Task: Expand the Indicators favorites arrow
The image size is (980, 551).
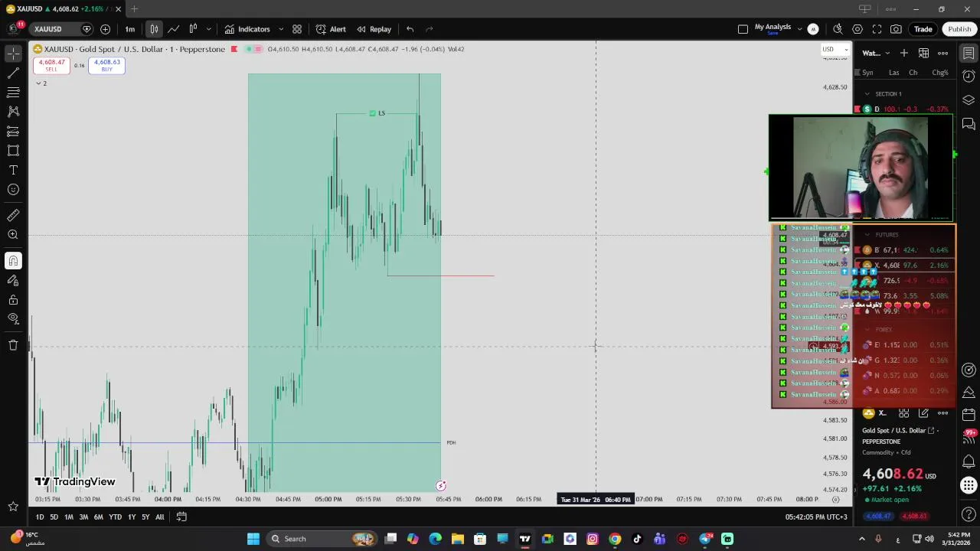Action: click(x=281, y=29)
